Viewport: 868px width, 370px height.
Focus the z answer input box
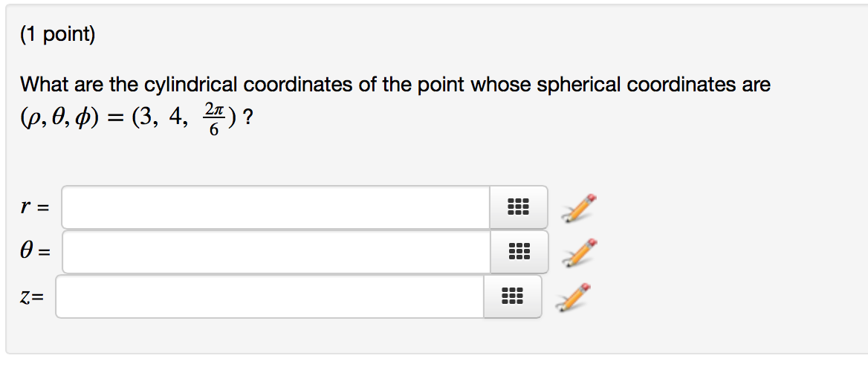tap(271, 297)
